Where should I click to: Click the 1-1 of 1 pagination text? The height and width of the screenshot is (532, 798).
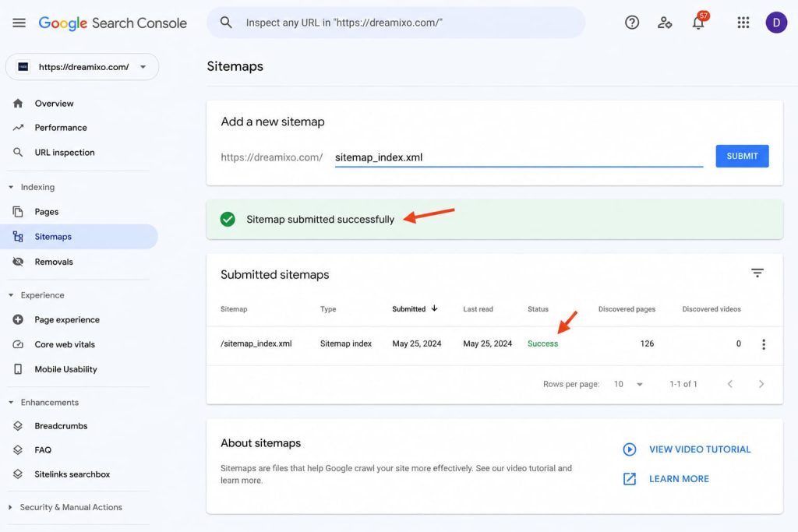[683, 384]
